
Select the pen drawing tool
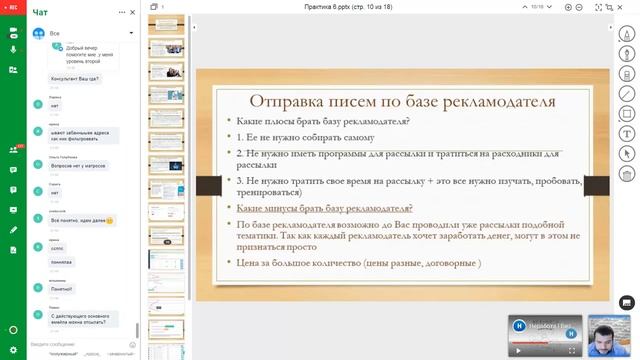point(627,53)
